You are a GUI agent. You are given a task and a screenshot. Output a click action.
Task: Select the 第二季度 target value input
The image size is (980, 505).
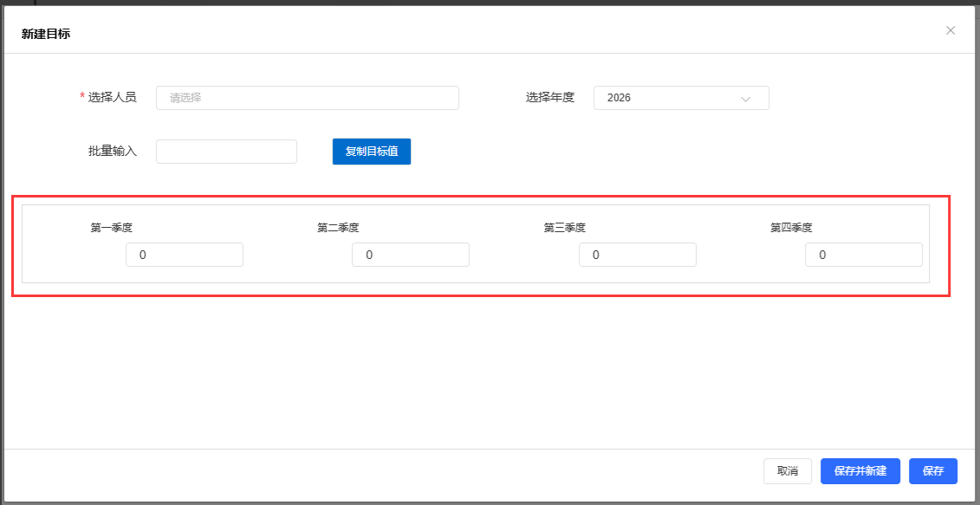(411, 255)
